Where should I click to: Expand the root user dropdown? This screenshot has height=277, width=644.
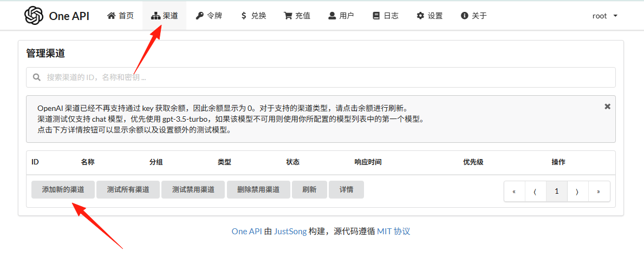[604, 16]
